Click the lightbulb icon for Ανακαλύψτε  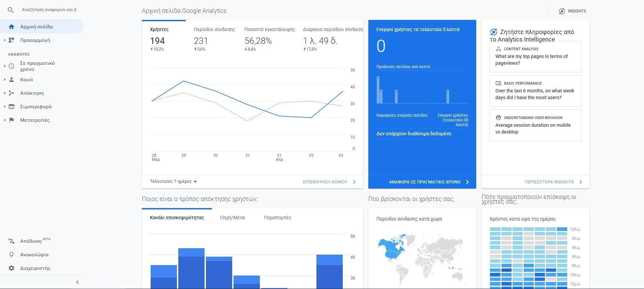[x=11, y=255]
